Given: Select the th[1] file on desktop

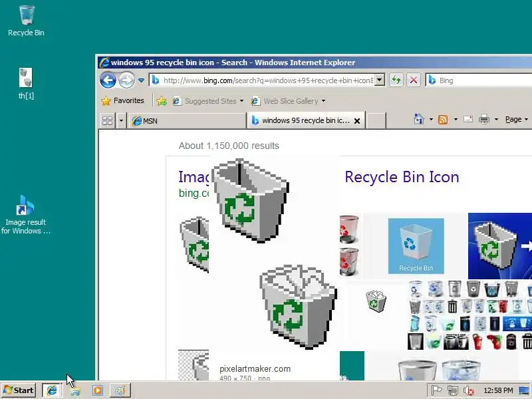Looking at the screenshot, I should pyautogui.click(x=26, y=84).
